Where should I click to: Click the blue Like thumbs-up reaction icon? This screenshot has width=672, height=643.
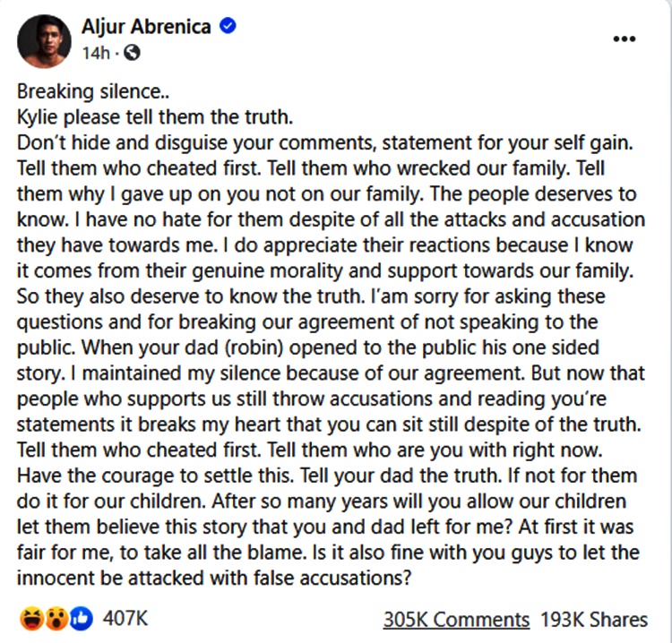pyautogui.click(x=80, y=618)
